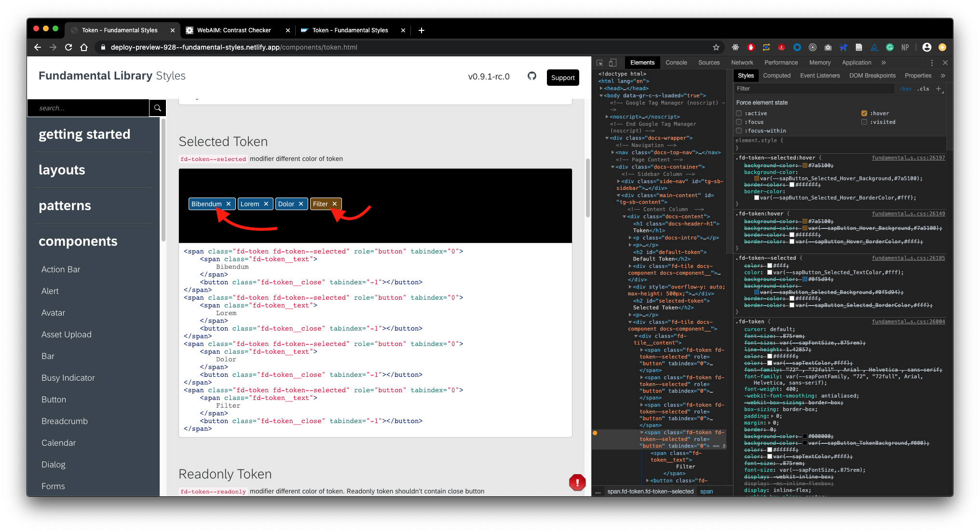Uncheck the :hover forced state
Screen dimensions: 980x532
point(864,113)
